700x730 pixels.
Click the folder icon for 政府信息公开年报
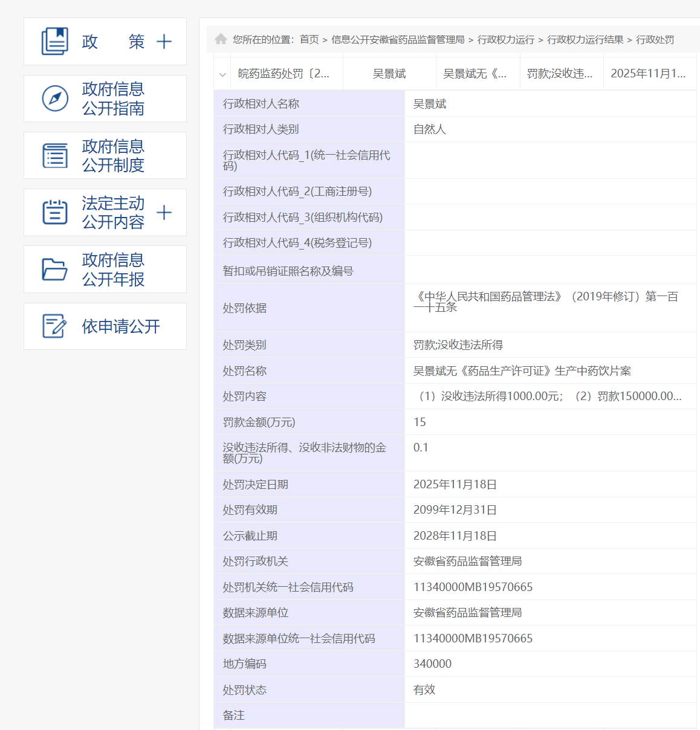55,270
